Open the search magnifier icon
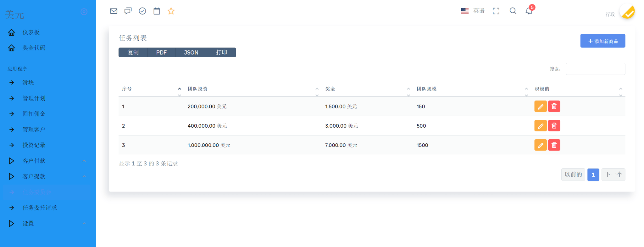644x247 pixels. pos(513,11)
